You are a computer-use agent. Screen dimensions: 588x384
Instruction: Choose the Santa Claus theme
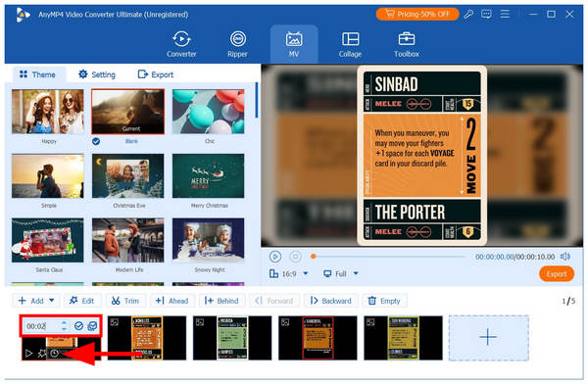[48, 240]
